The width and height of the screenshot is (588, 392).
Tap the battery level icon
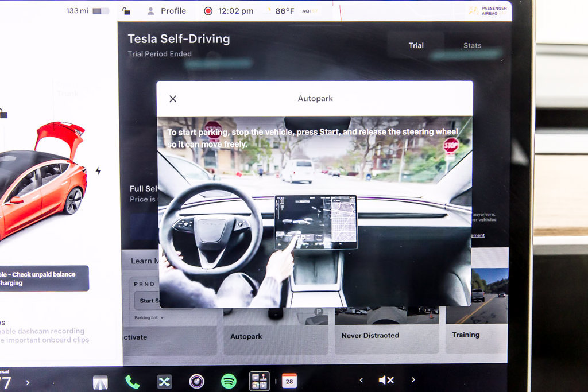[100, 11]
